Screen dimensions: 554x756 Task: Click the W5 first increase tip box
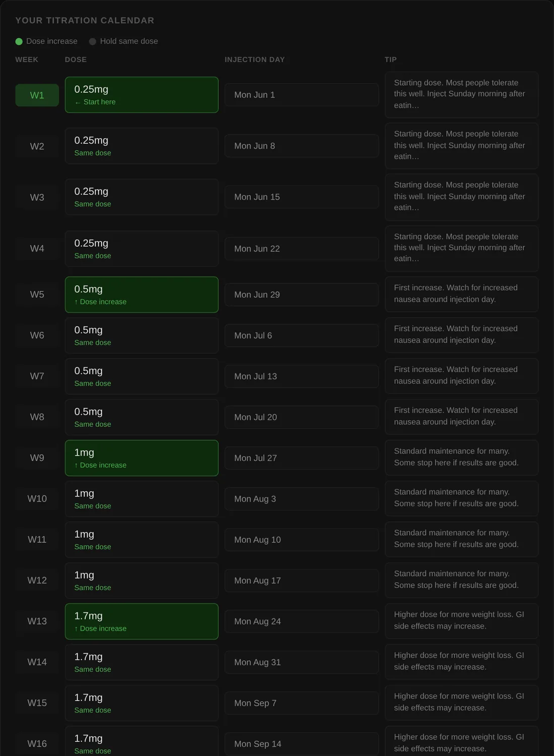click(462, 294)
